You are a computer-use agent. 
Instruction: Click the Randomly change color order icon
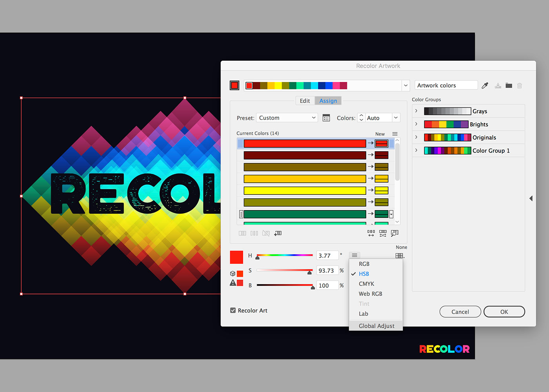371,233
